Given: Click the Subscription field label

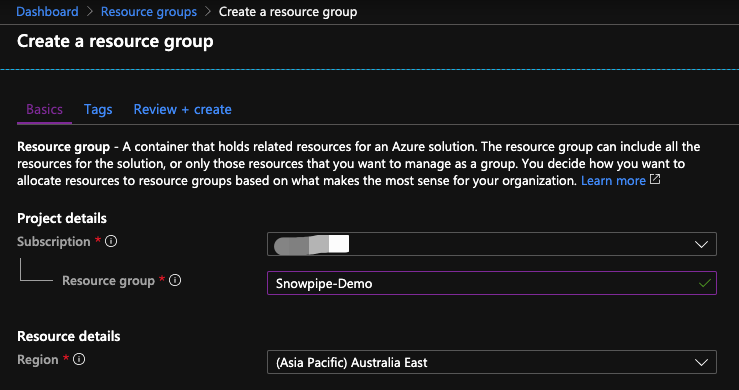Looking at the screenshot, I should (54, 241).
